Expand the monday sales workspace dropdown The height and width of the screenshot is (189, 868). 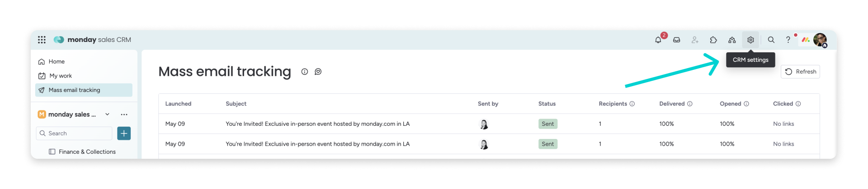click(x=107, y=115)
